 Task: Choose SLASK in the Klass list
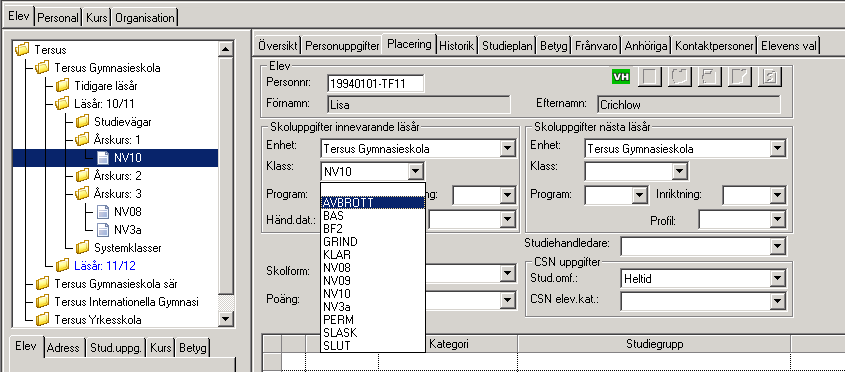tap(372, 333)
